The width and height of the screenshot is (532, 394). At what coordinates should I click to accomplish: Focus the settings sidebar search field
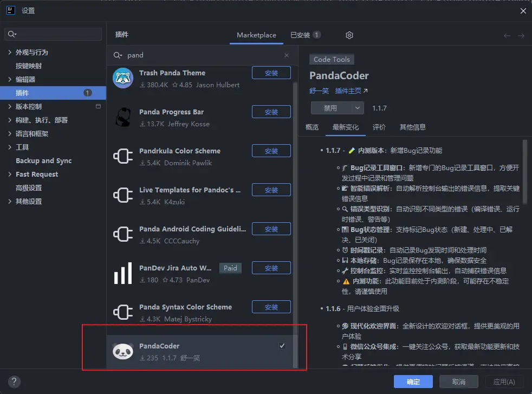click(53, 34)
